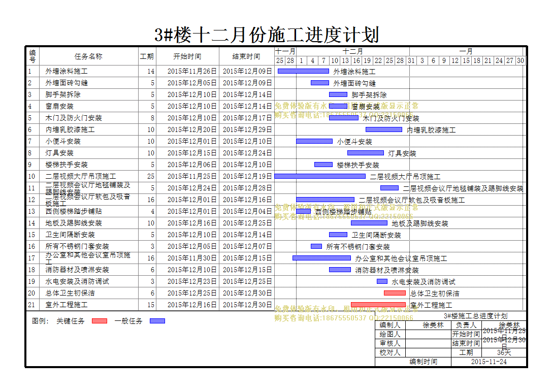Click the 图例 legend label
The width and height of the screenshot is (552, 392).
coord(40,321)
